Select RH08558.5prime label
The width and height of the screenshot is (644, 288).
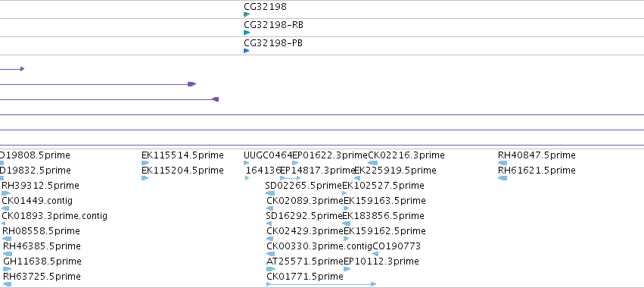coord(41,231)
